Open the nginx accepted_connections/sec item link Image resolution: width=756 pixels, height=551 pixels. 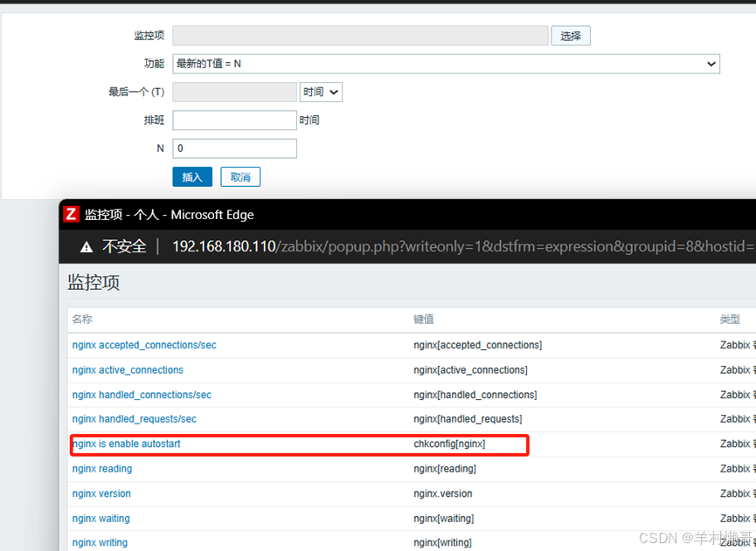144,345
